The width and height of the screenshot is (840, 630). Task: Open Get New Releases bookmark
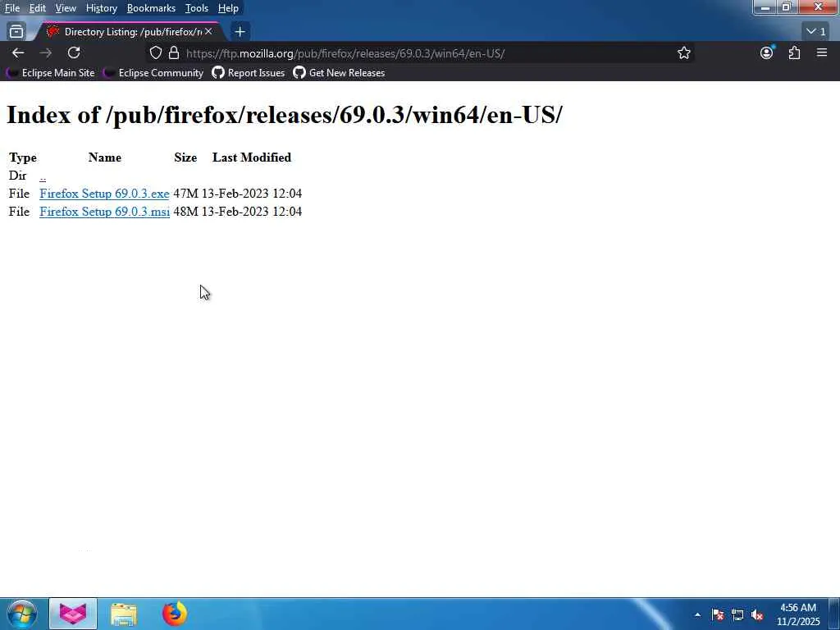coord(339,73)
